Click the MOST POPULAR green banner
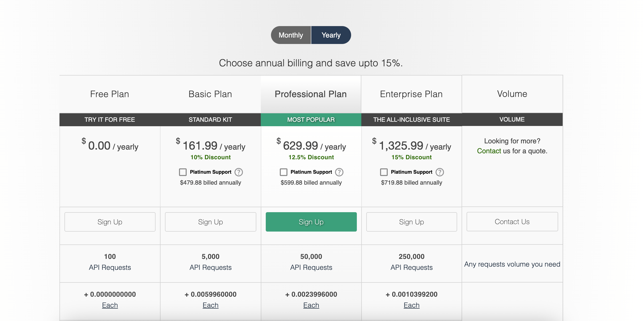The width and height of the screenshot is (644, 321). pyautogui.click(x=311, y=120)
